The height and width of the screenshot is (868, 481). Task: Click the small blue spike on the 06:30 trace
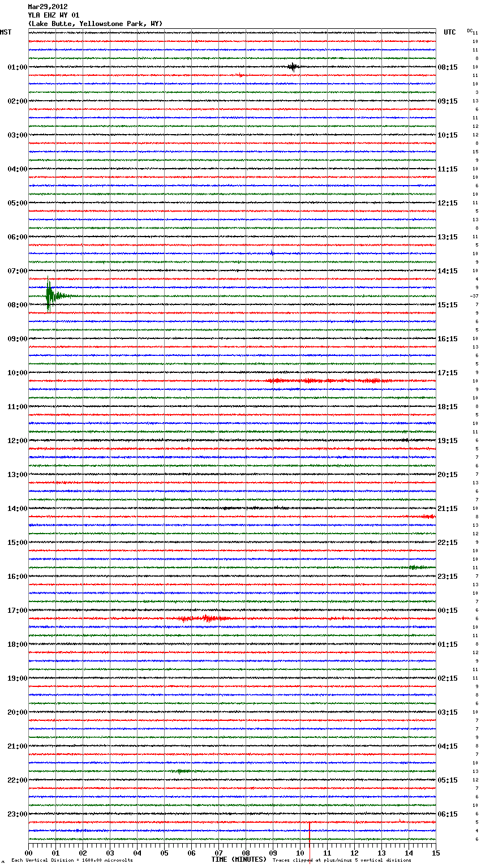(272, 253)
